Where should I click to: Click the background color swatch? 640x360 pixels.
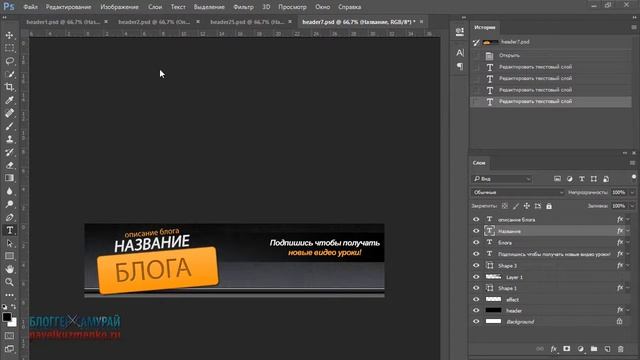pyautogui.click(x=13, y=323)
